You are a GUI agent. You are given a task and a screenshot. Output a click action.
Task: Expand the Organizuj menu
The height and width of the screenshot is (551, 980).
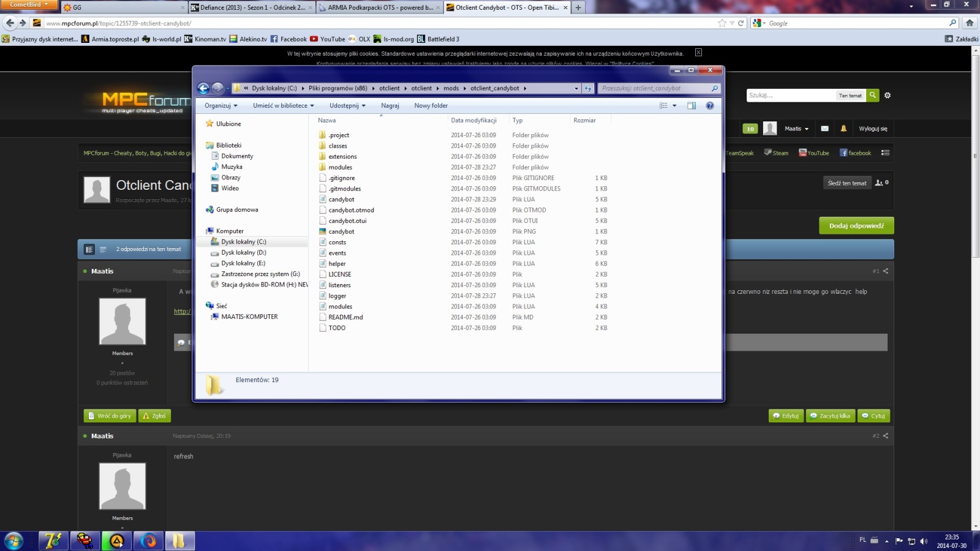(x=221, y=105)
